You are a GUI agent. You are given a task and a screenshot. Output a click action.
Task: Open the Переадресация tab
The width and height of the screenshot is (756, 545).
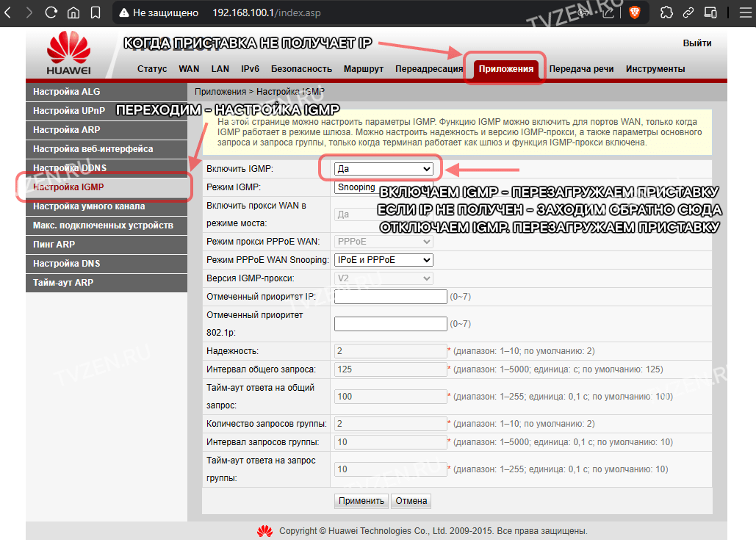pyautogui.click(x=429, y=69)
